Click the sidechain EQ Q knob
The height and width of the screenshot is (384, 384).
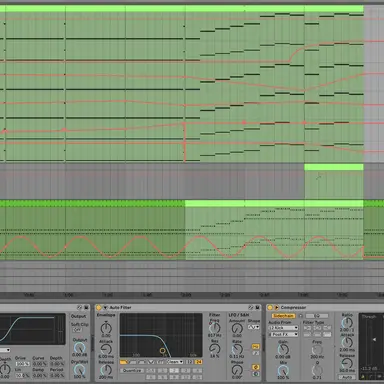(x=317, y=370)
